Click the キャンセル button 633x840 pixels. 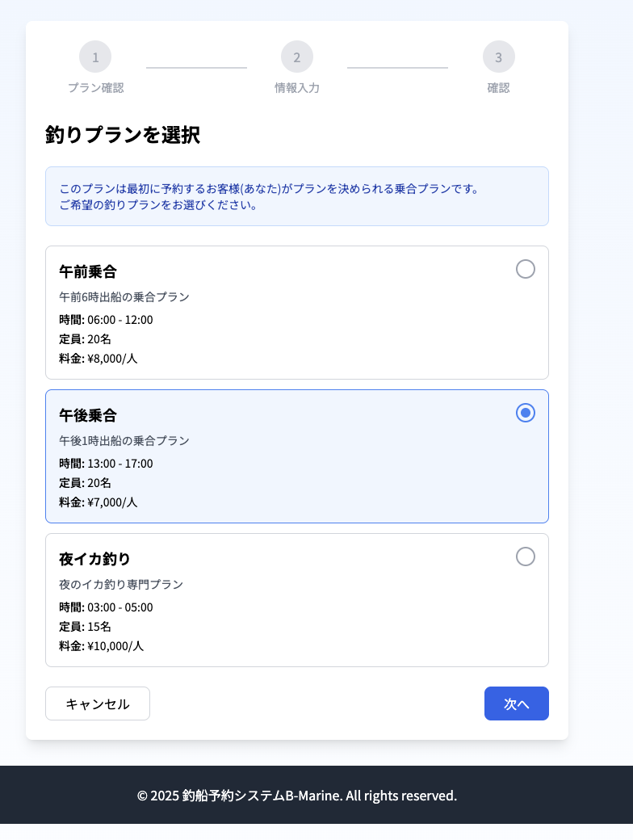point(97,703)
